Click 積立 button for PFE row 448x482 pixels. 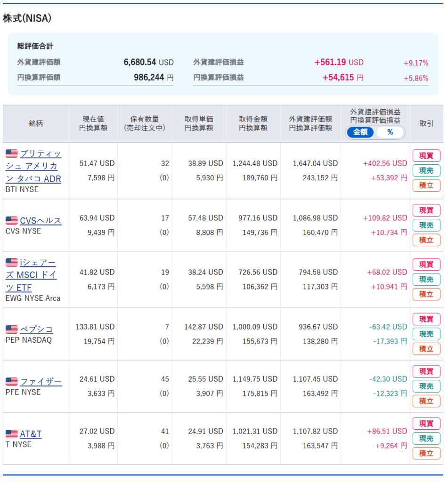click(426, 401)
